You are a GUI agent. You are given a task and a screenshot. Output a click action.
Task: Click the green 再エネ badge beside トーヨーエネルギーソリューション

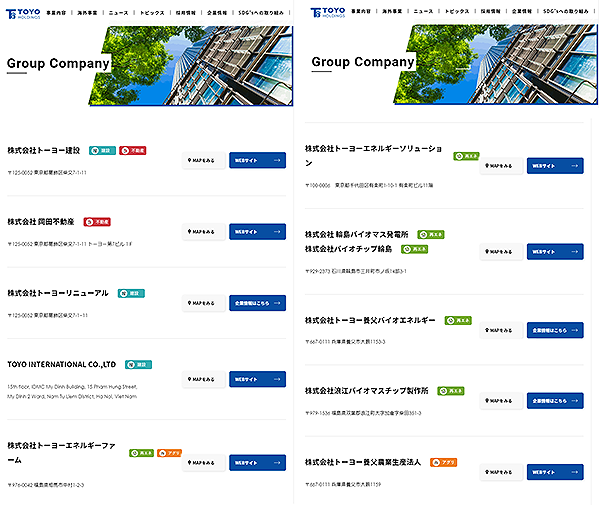(466, 156)
